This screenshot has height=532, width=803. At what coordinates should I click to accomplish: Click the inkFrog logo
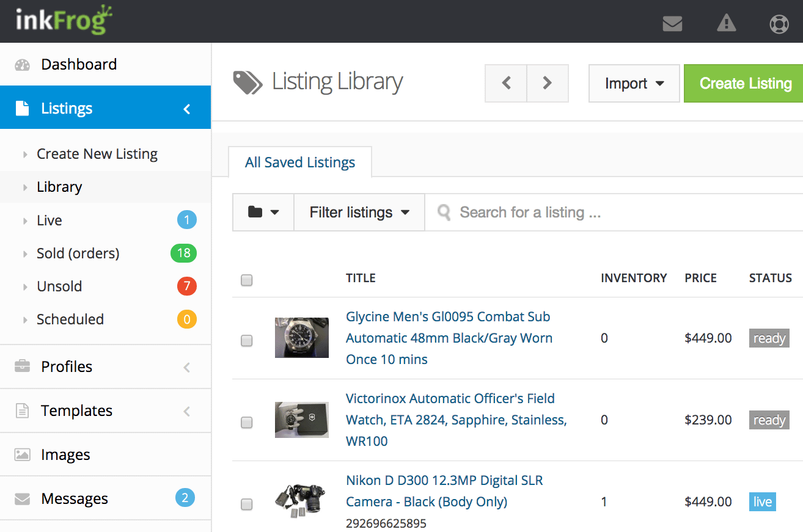[x=64, y=20]
